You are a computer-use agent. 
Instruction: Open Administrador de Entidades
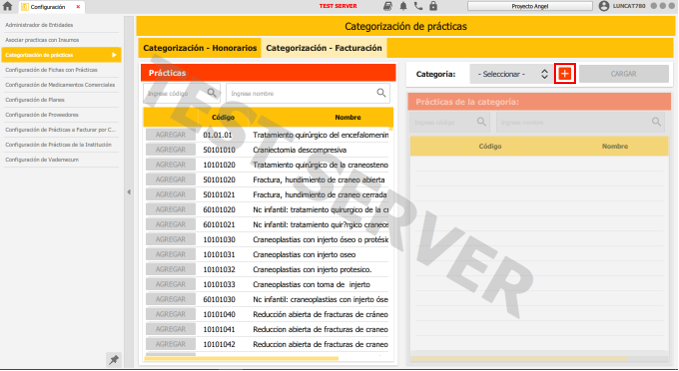click(x=61, y=25)
